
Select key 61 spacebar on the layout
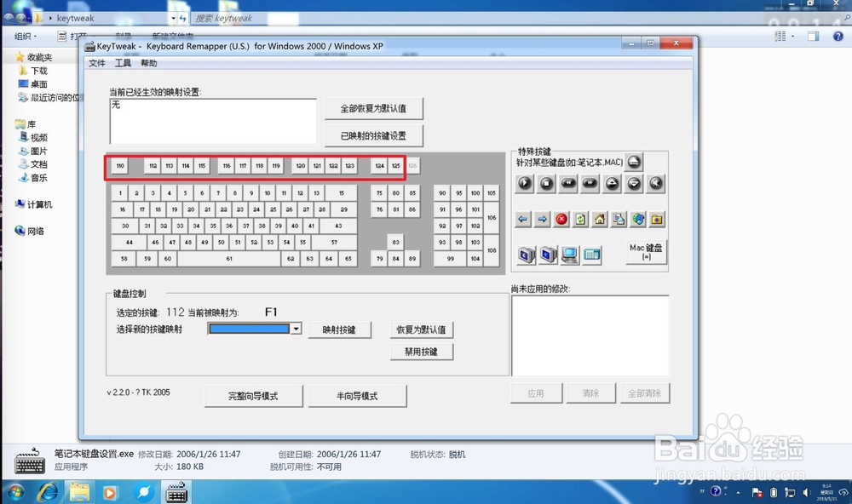coord(229,259)
